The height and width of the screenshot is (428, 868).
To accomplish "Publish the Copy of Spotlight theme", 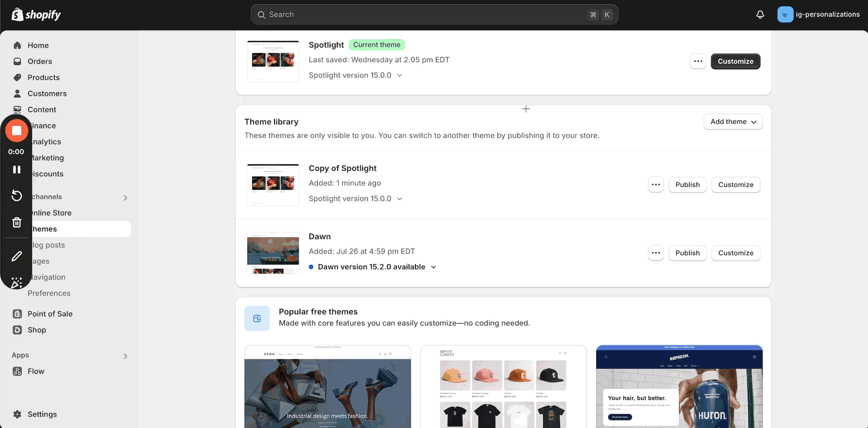I will click(x=687, y=185).
